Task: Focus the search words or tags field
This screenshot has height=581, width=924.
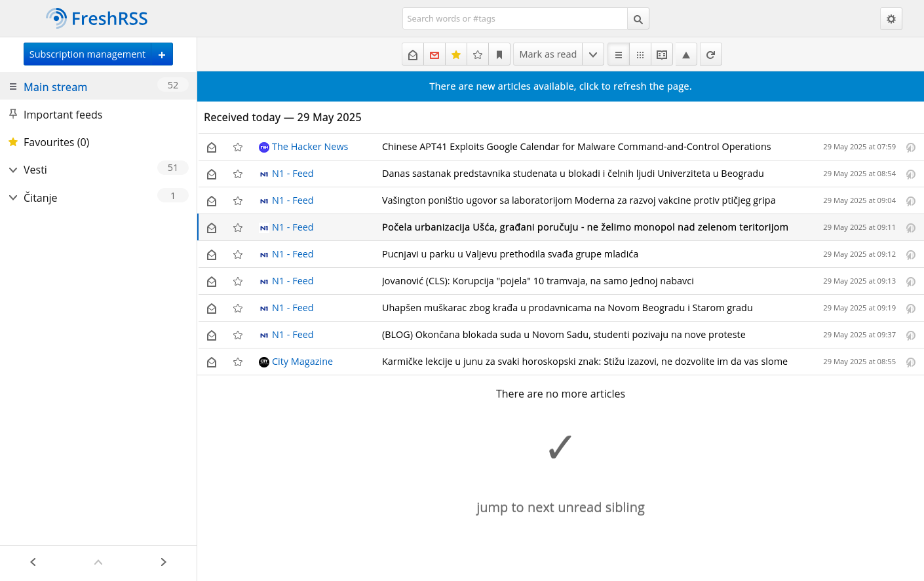Action: (515, 18)
